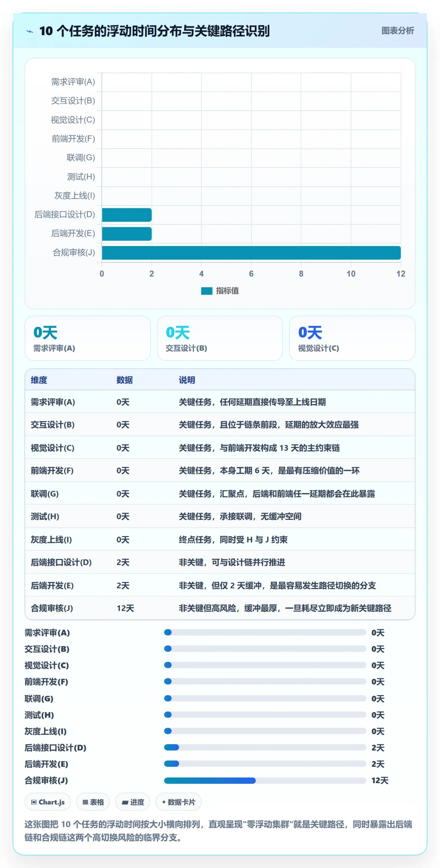
Task: Select table cell 前端开发(F)
Action: point(52,471)
